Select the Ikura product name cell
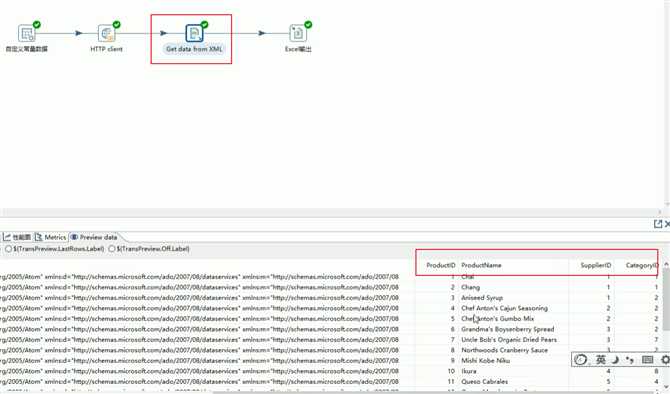This screenshot has width=670, height=394. click(x=469, y=371)
